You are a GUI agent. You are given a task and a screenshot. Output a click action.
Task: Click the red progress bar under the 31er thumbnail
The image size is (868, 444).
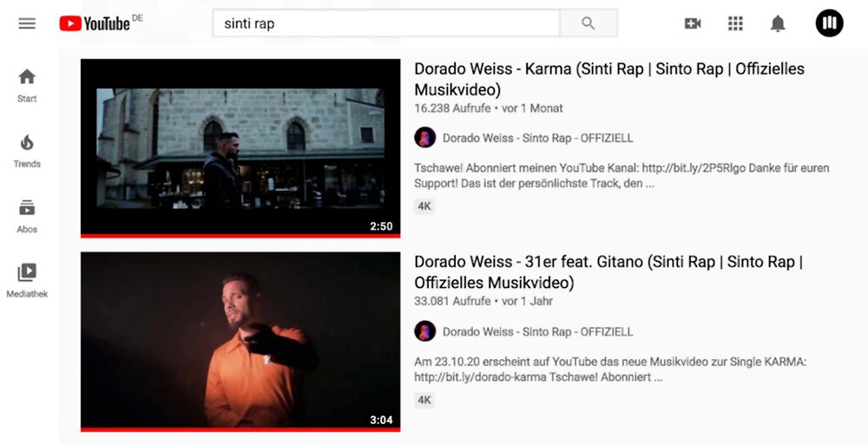(x=240, y=429)
